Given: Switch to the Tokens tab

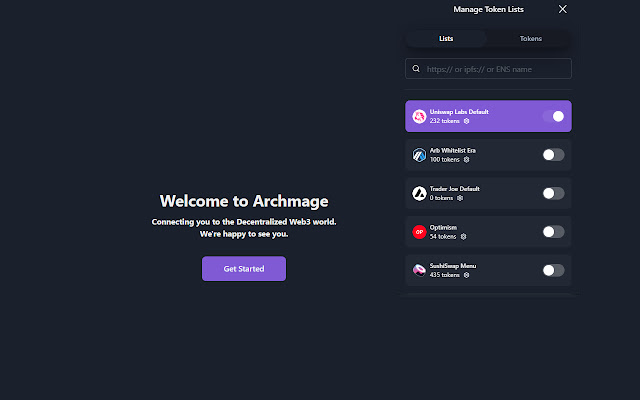Looking at the screenshot, I should (x=531, y=39).
